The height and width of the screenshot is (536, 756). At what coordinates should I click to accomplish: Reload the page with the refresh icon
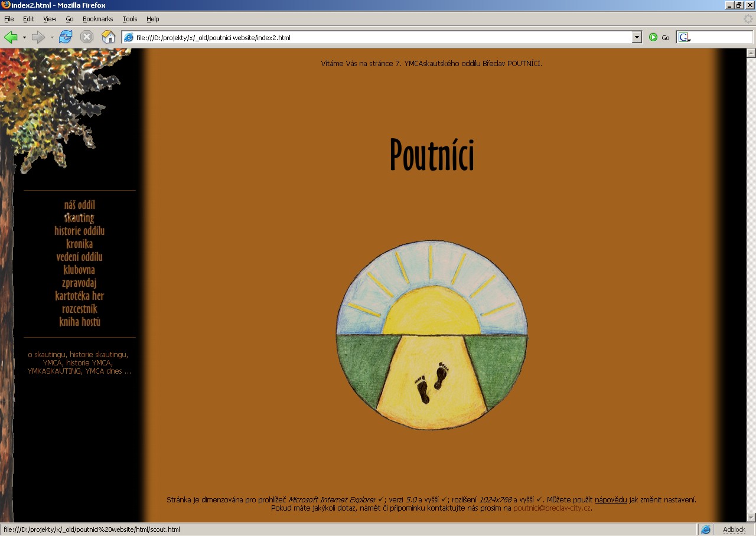point(66,37)
